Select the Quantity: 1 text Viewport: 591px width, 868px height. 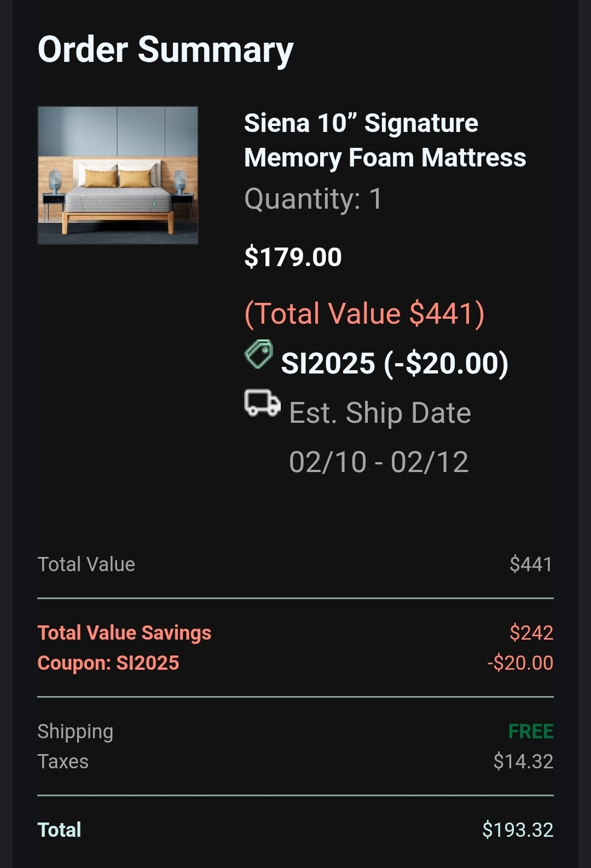pyautogui.click(x=313, y=198)
